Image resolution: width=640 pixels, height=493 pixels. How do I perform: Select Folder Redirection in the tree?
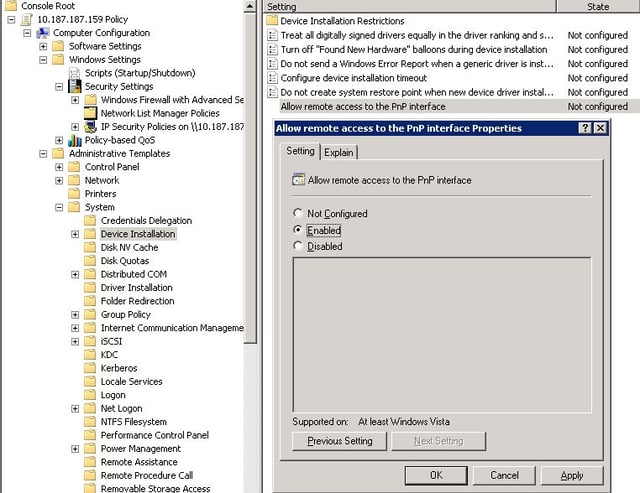click(x=138, y=301)
